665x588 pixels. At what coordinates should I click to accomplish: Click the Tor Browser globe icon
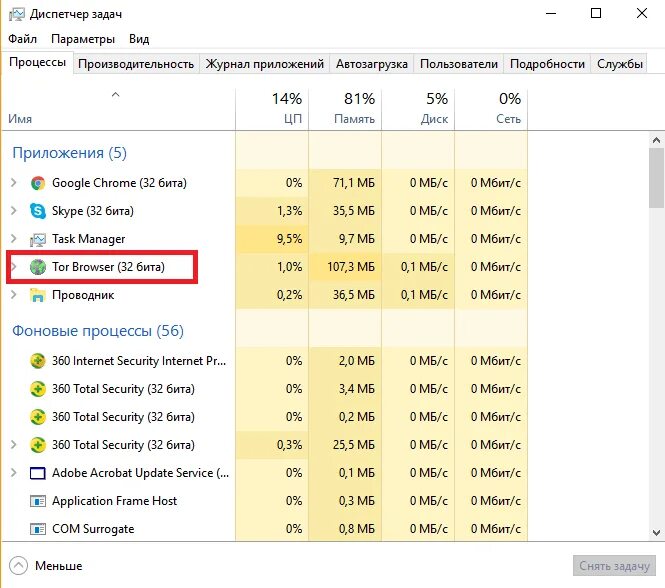(38, 267)
